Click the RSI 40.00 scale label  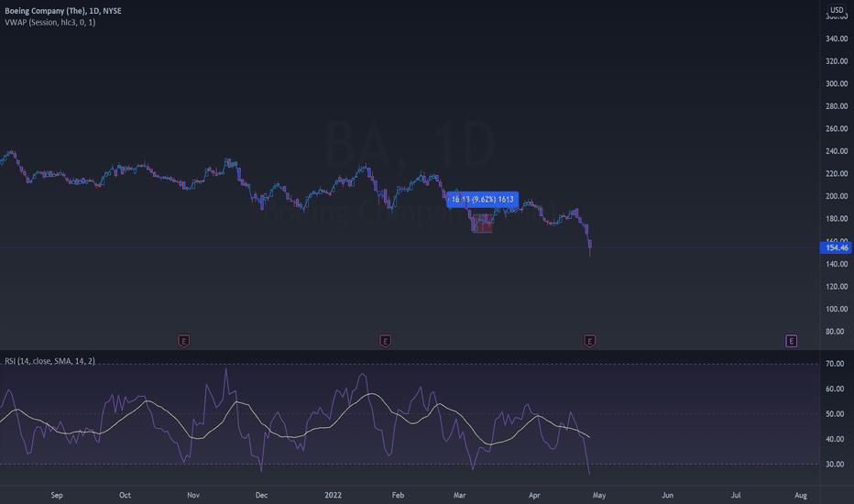click(835, 439)
